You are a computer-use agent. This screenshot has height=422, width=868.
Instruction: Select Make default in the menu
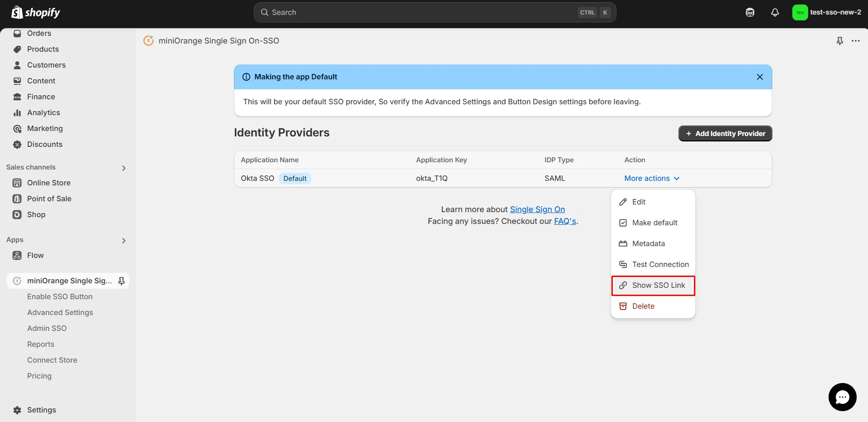point(653,223)
